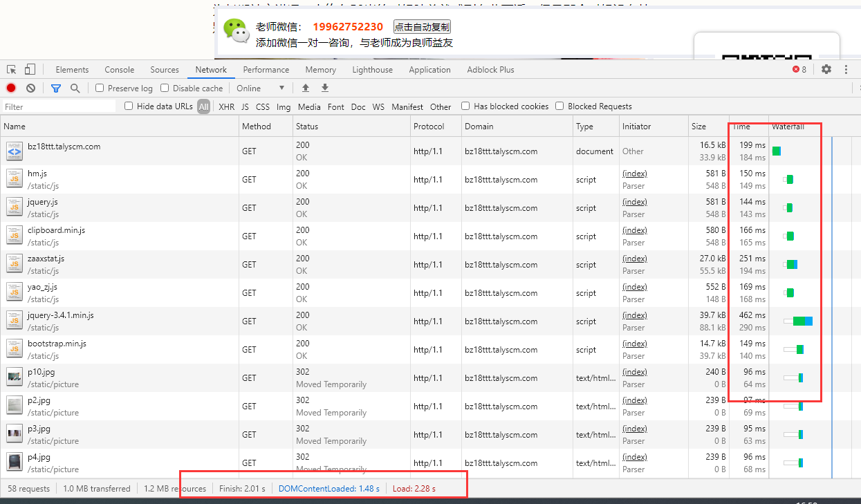Open DevTools settings gear
This screenshot has width=861, height=504.
826,70
